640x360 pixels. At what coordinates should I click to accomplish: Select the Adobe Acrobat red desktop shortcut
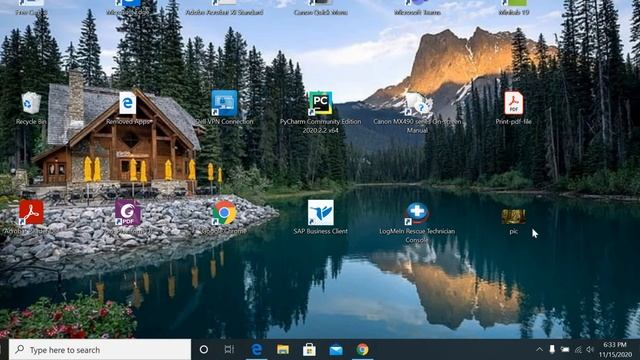tap(31, 212)
